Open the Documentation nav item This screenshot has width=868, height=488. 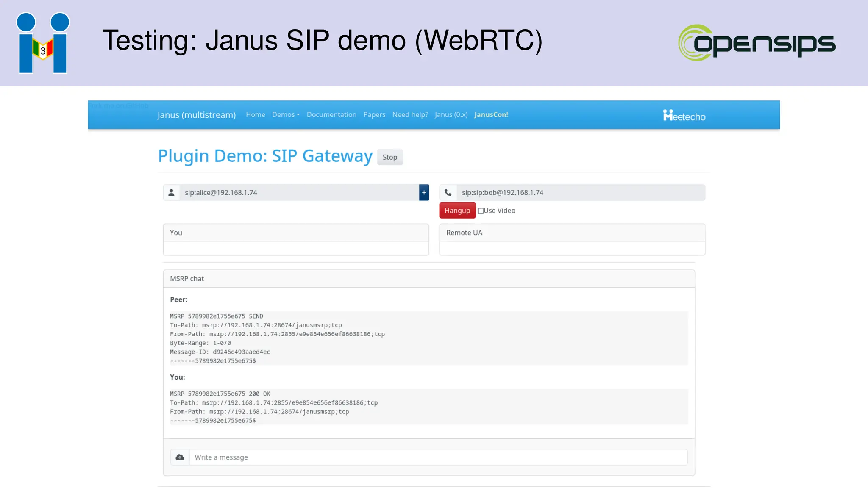click(x=331, y=114)
